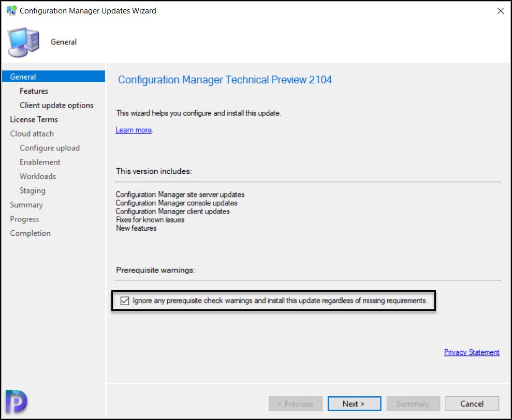512x420 pixels.
Task: Select the Workloads step
Action: (x=38, y=176)
